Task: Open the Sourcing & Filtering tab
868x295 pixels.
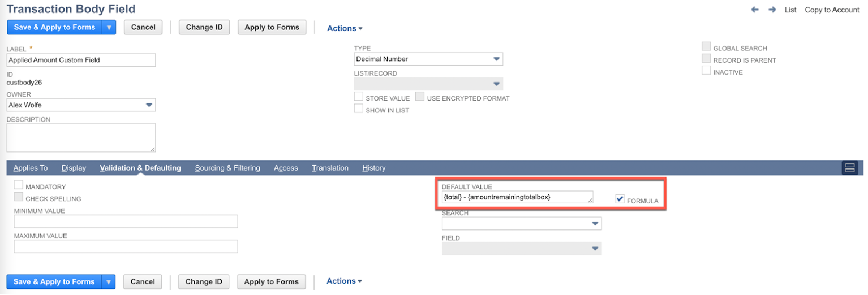Action: (x=227, y=168)
